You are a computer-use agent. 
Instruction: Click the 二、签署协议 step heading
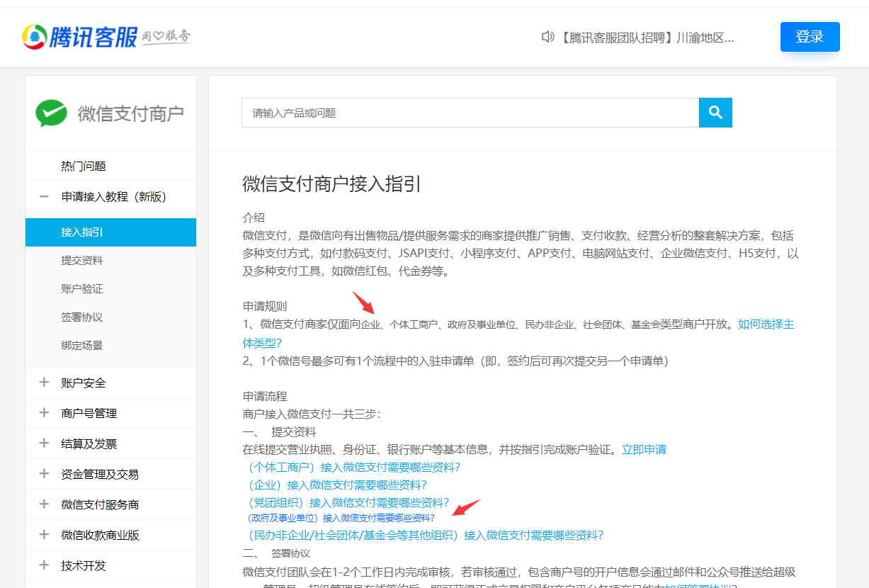276,553
